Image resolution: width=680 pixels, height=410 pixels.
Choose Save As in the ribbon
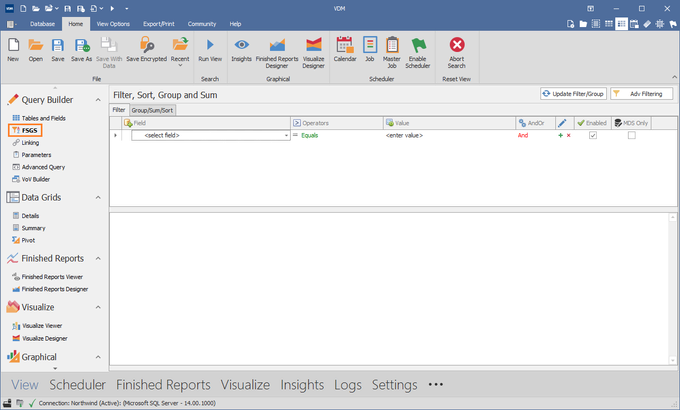tap(82, 50)
